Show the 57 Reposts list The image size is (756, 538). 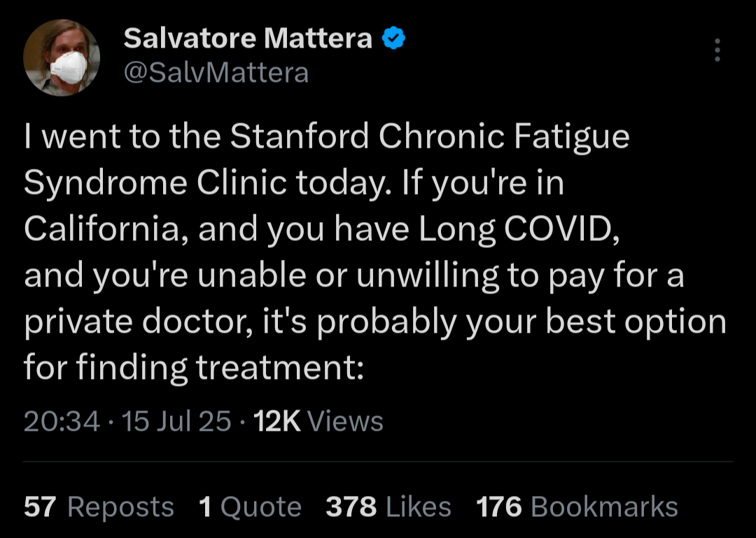[99, 506]
